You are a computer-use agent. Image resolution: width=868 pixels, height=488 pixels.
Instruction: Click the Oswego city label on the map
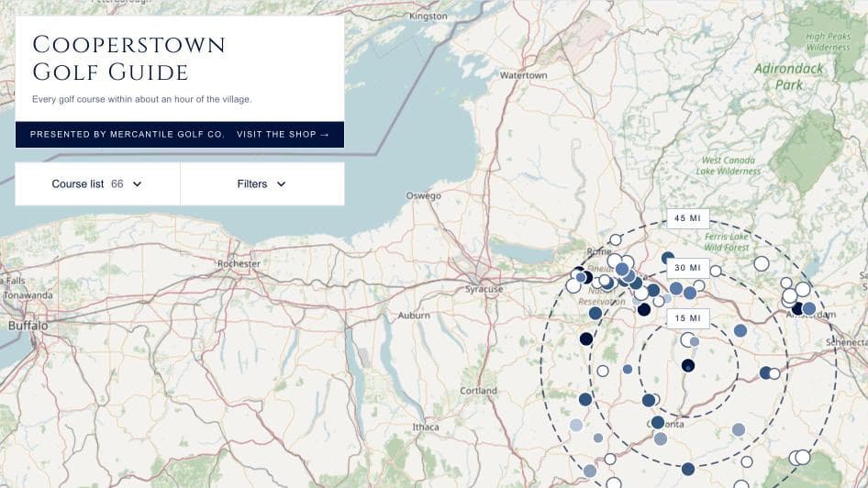tap(424, 195)
